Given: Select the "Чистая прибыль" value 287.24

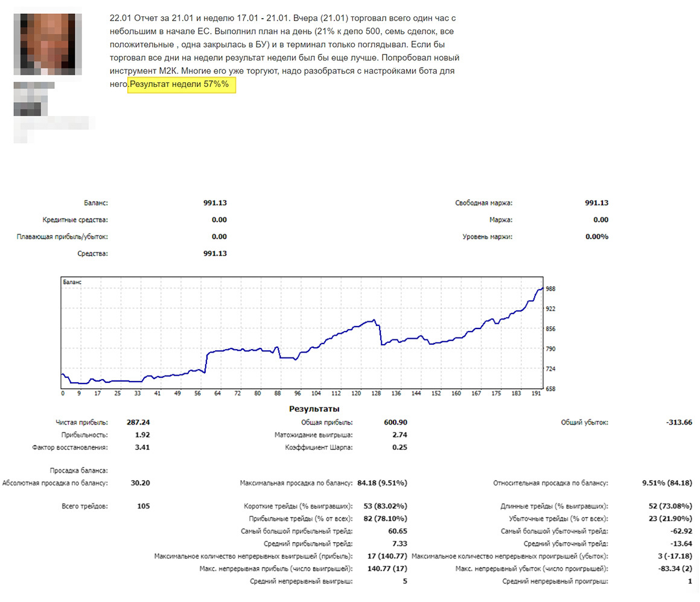Looking at the screenshot, I should [138, 422].
